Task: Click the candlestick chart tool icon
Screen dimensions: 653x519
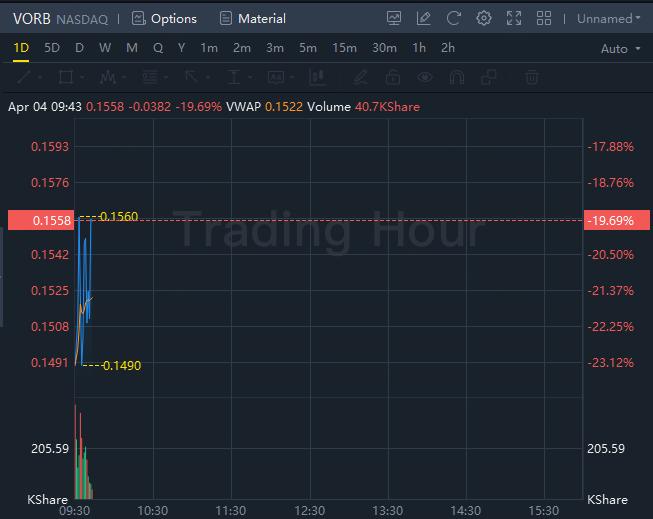Action: pyautogui.click(x=318, y=77)
